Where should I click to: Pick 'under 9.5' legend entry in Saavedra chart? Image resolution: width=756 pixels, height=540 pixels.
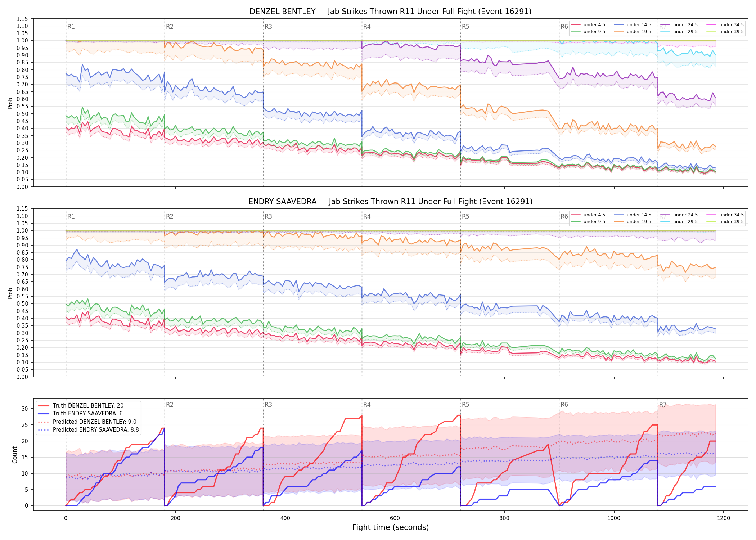pyautogui.click(x=588, y=222)
